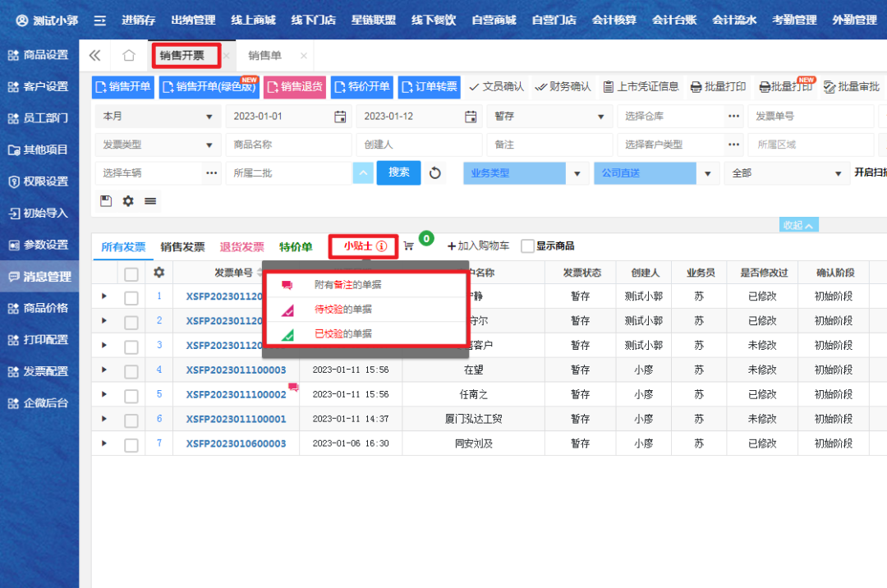Open the 暂存 status dropdown

[547, 117]
